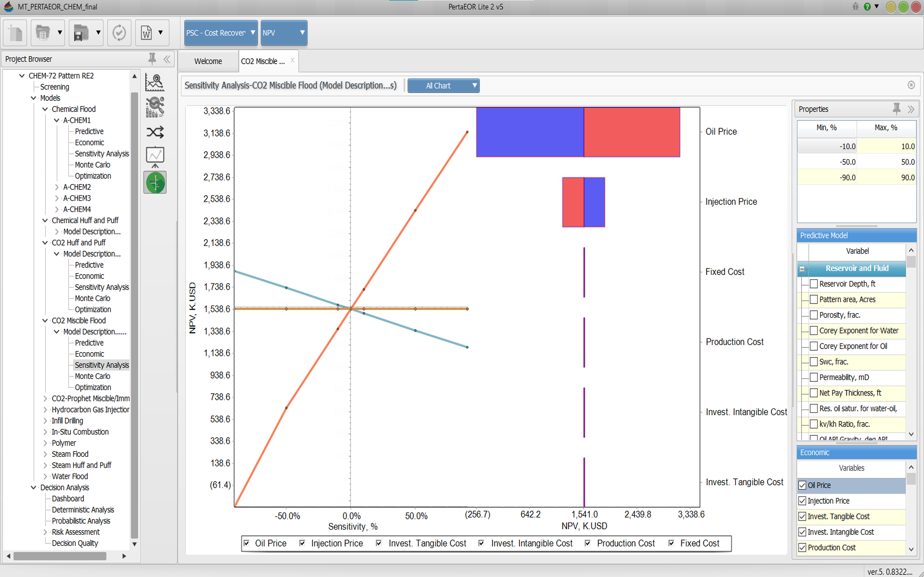
Task: Open the Dashboard item under Decision Analysis
Action: [x=68, y=498]
